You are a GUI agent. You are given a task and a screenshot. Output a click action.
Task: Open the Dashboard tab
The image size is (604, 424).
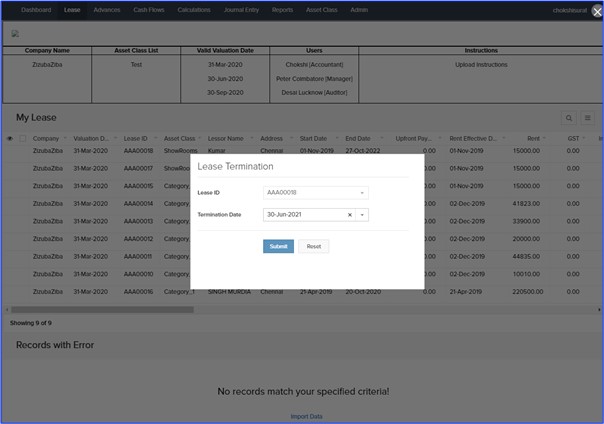[35, 9]
